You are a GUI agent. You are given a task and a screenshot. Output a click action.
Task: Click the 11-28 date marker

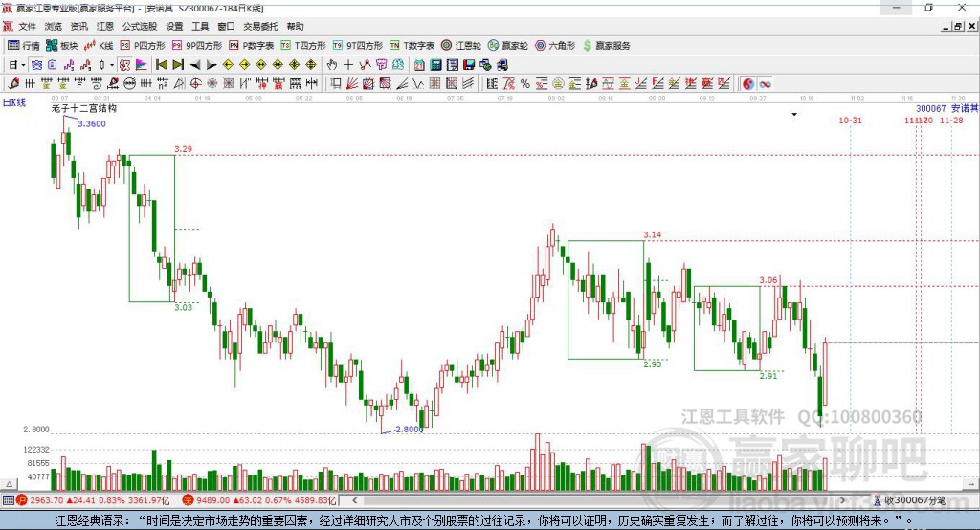point(951,120)
